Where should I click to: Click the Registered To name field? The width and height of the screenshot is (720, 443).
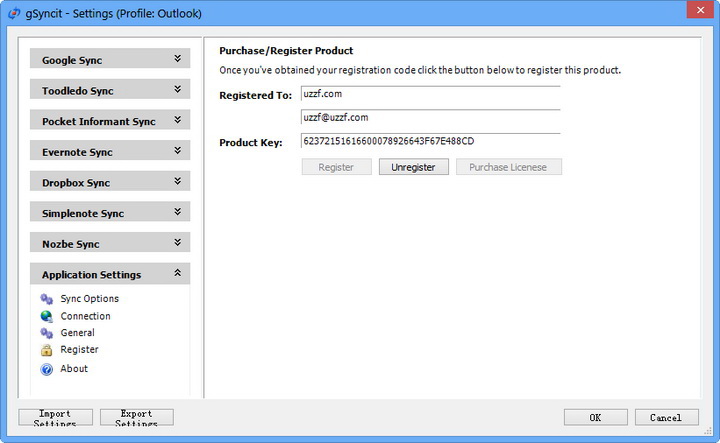pyautogui.click(x=430, y=95)
